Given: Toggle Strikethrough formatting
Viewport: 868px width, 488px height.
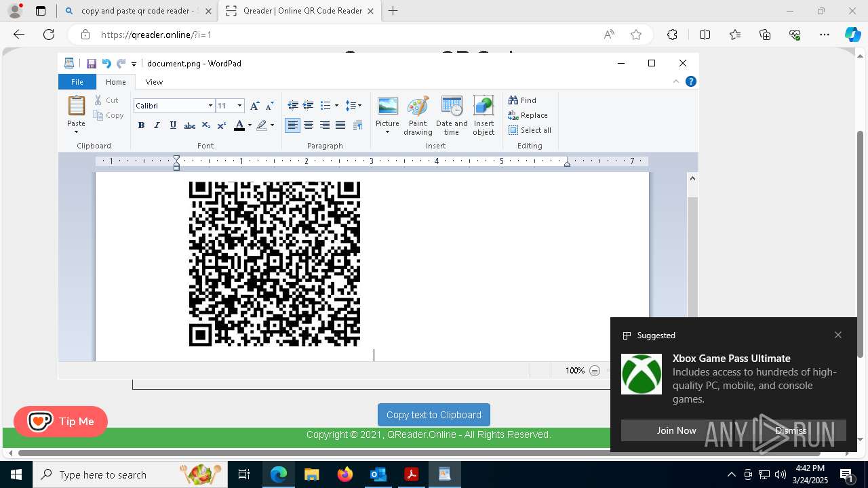Looking at the screenshot, I should 190,125.
